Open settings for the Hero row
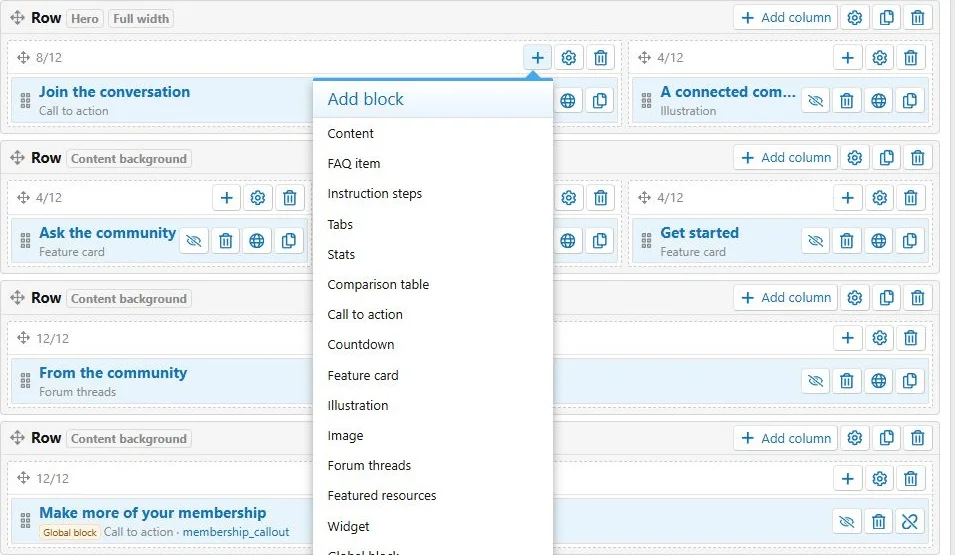The image size is (955, 555). click(x=855, y=18)
